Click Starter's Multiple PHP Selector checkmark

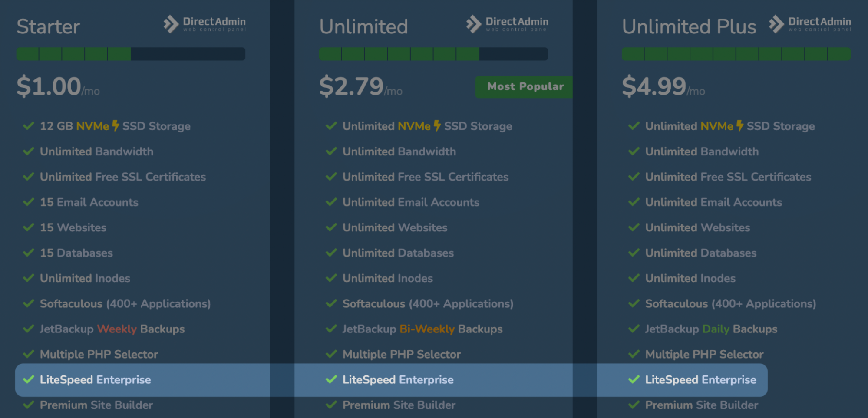[x=29, y=354]
